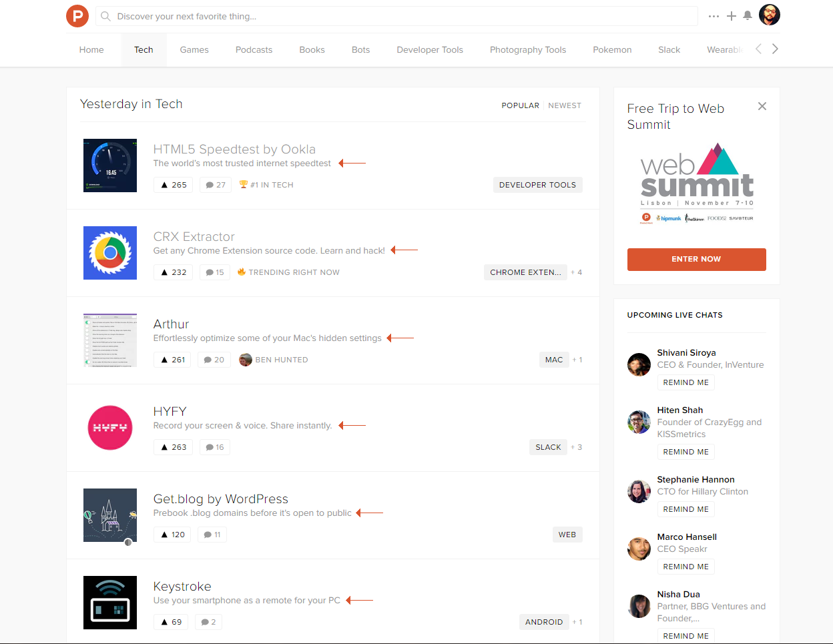833x644 pixels.
Task: Upvote Get.blog by WordPress (120)
Action: [172, 535]
